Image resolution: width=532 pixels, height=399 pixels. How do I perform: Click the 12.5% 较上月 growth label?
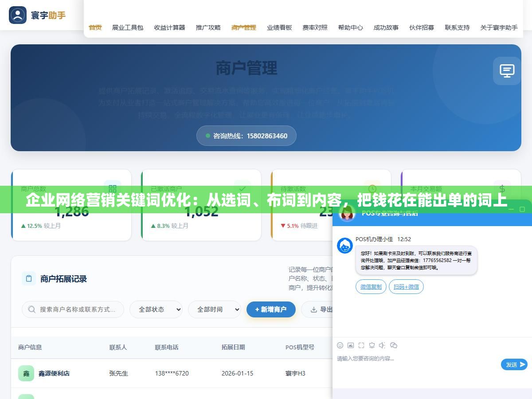click(41, 226)
